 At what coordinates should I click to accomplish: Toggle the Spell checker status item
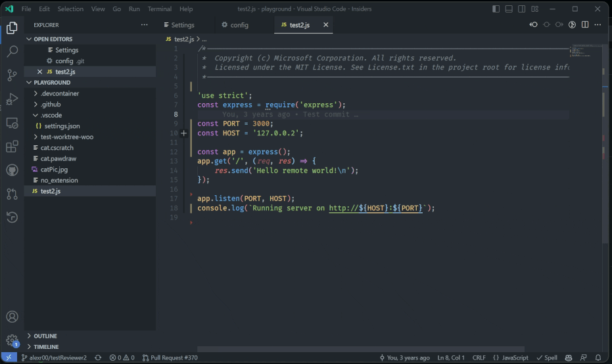pos(547,357)
